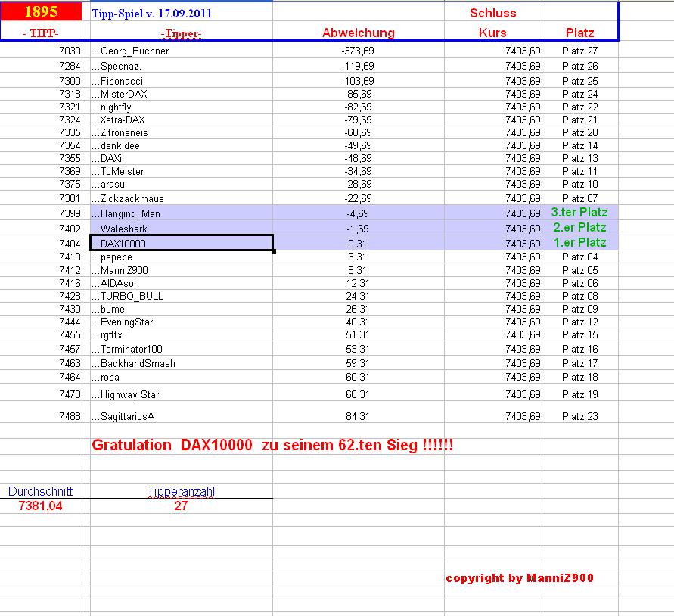Click the nightfly name cell

coord(182,107)
